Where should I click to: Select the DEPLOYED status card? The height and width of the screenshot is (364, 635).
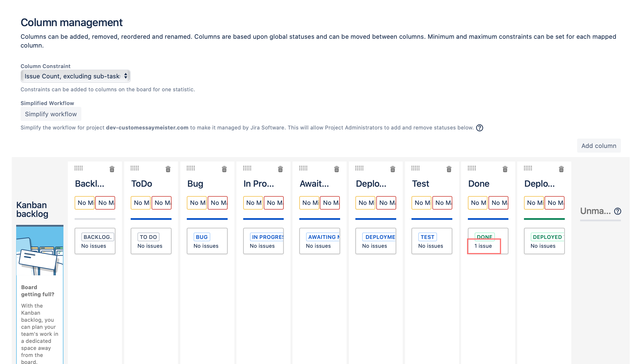pos(544,241)
